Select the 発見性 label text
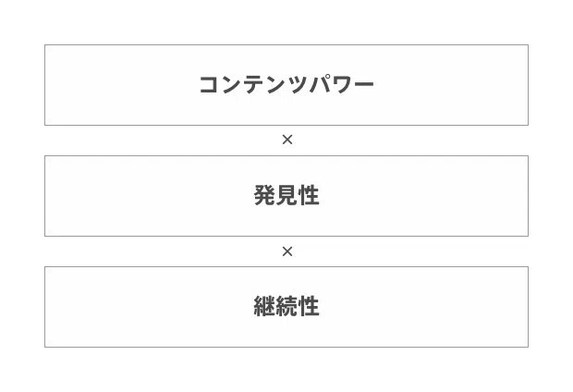This screenshot has width=573, height=392. pos(286,195)
